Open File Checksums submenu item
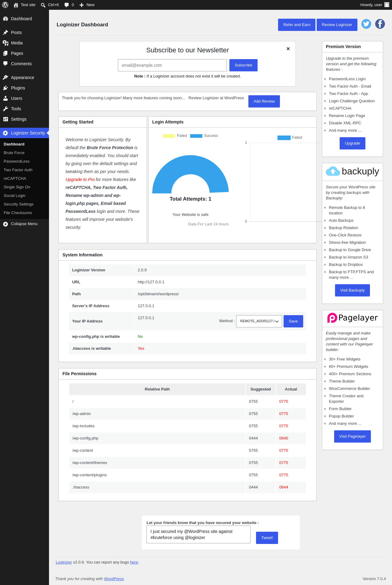 coord(18,213)
